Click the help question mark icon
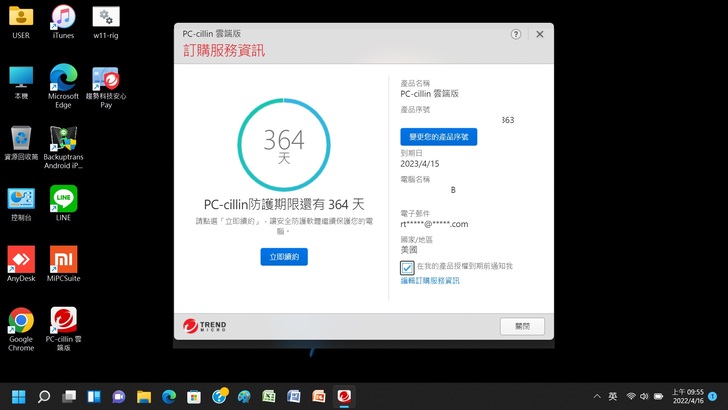The height and width of the screenshot is (410, 728). (515, 34)
